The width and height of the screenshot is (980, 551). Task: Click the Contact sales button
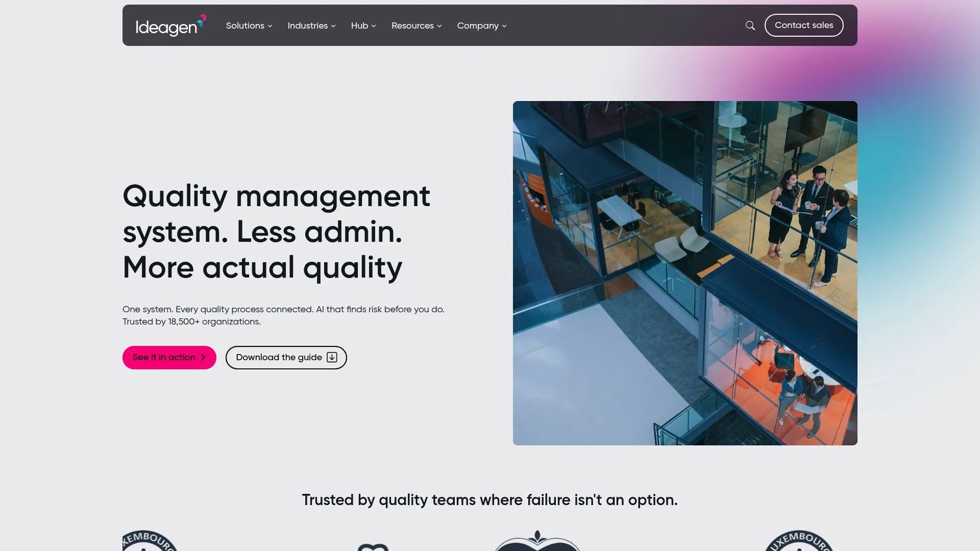[804, 25]
